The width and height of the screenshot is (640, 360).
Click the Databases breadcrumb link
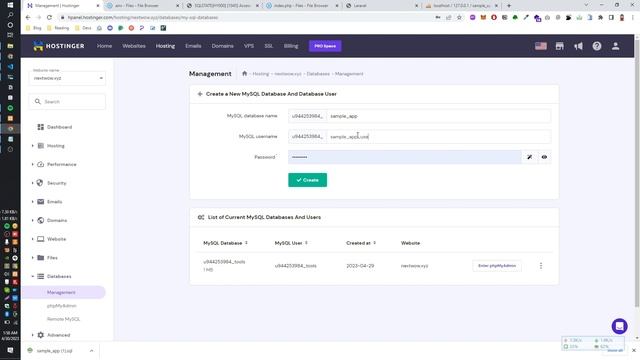[318, 74]
